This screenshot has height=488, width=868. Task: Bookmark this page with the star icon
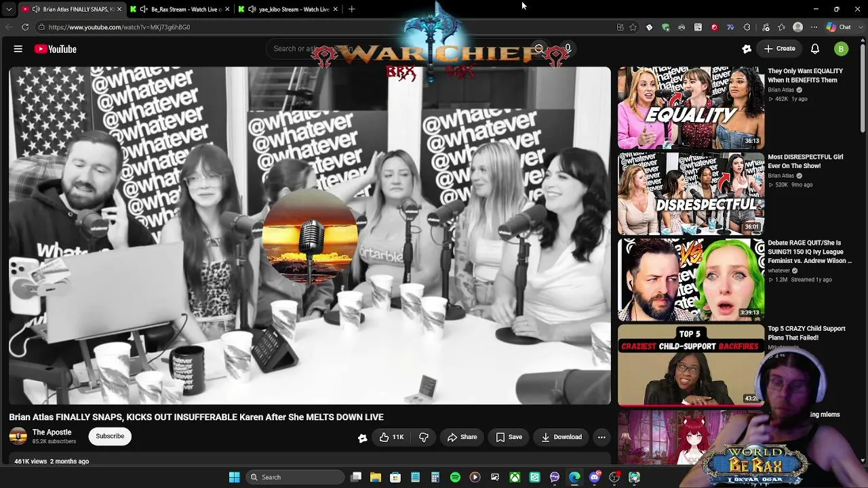click(633, 27)
